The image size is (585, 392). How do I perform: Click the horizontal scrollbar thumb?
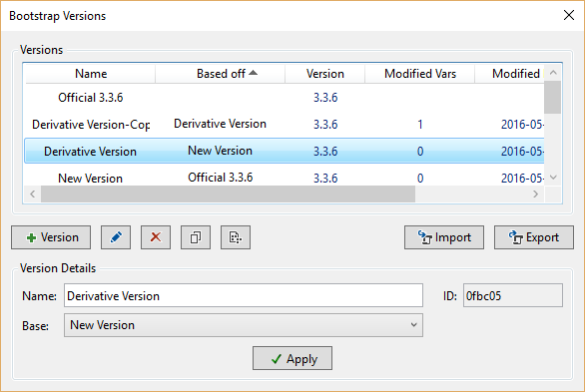tap(228, 195)
